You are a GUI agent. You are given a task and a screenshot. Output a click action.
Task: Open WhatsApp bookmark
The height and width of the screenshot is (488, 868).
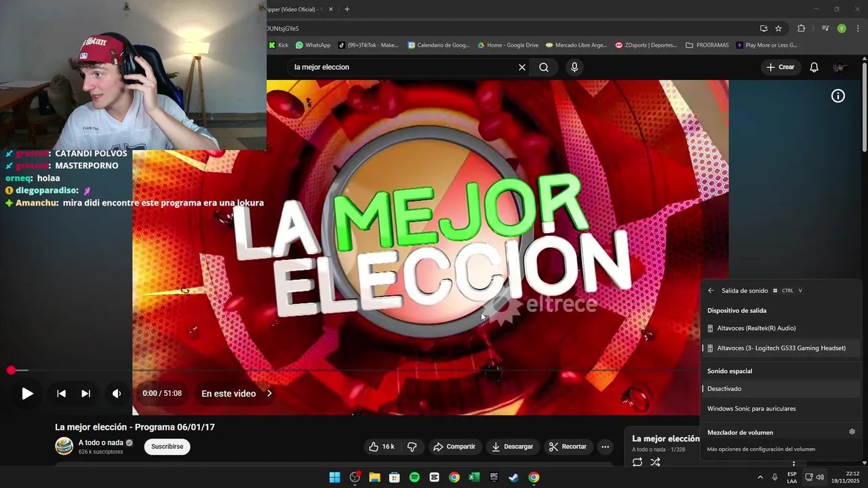[313, 45]
